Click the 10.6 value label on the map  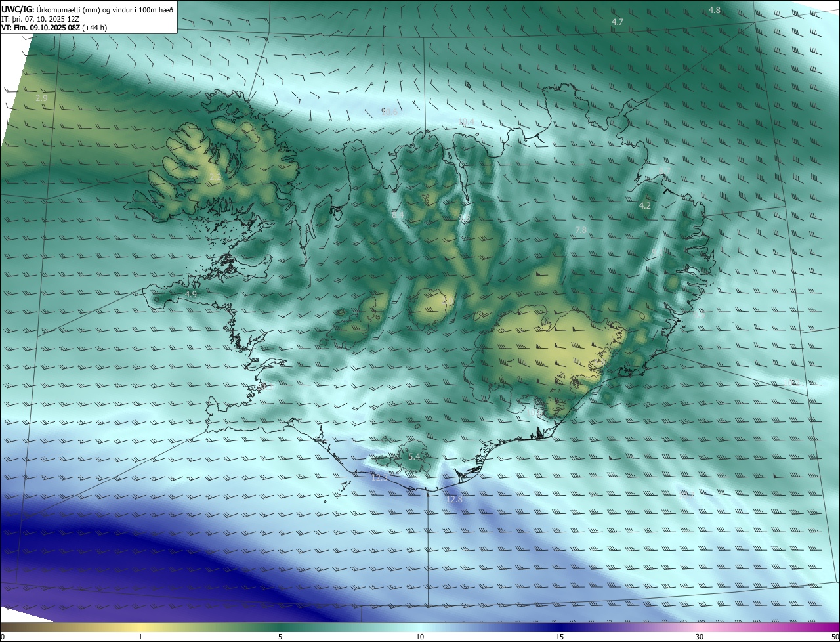[390, 112]
